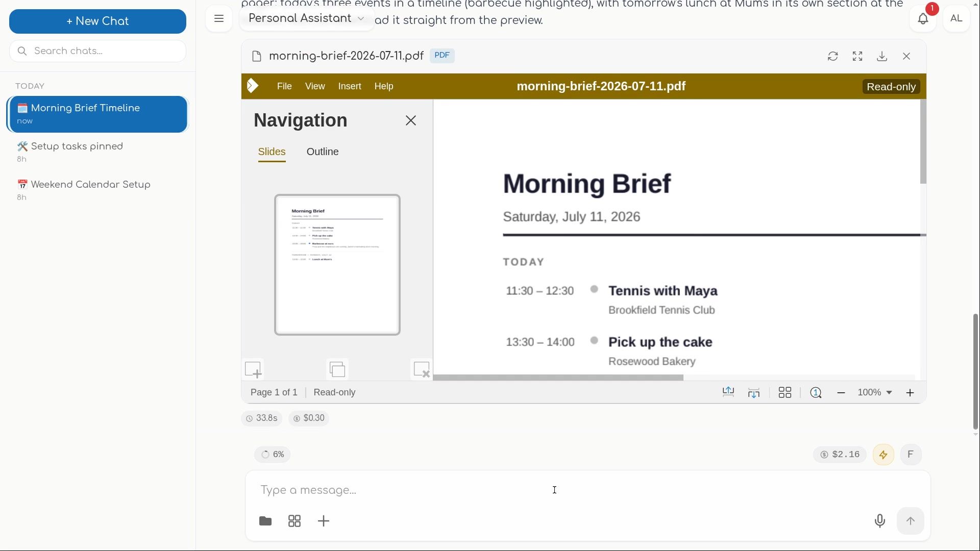Viewport: 980px width, 551px height.
Task: Click Page 1 of 1 status text
Action: (x=274, y=392)
